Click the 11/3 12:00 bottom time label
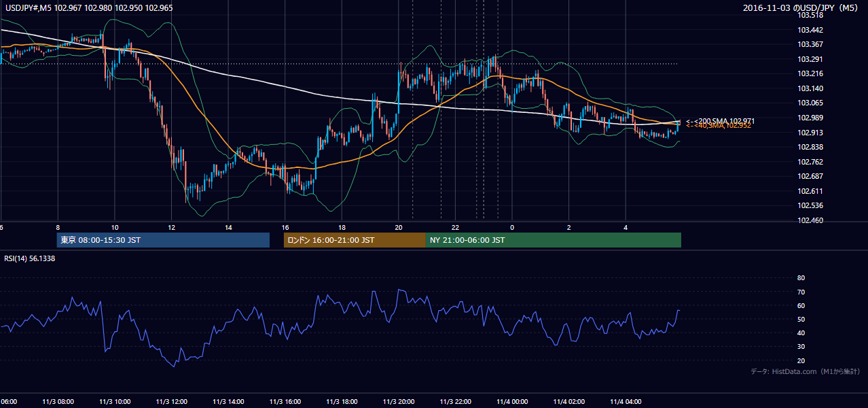 [x=171, y=401]
